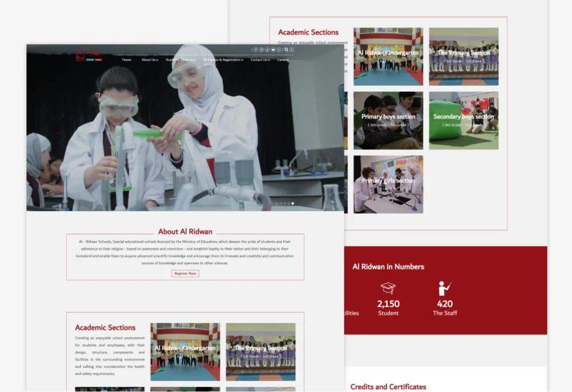The width and height of the screenshot is (572, 392).
Task: Select the fourth hero slider dot
Action: (288, 203)
